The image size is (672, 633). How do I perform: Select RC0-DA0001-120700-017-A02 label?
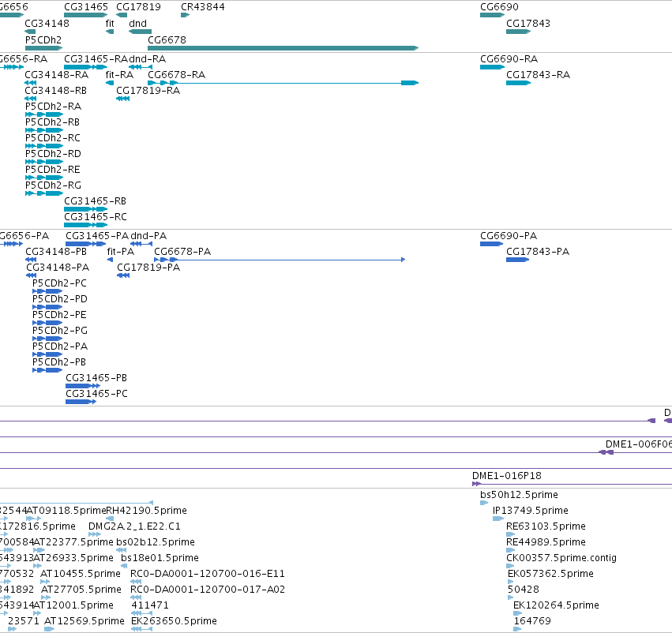coord(208,590)
